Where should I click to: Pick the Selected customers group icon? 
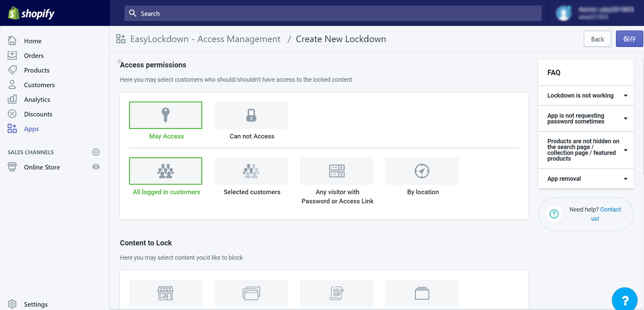pyautogui.click(x=251, y=171)
